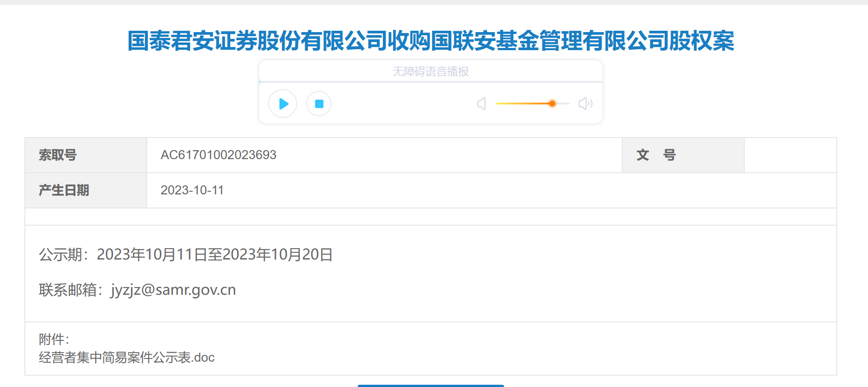
Task: Click the 附件 label
Action: tap(54, 339)
